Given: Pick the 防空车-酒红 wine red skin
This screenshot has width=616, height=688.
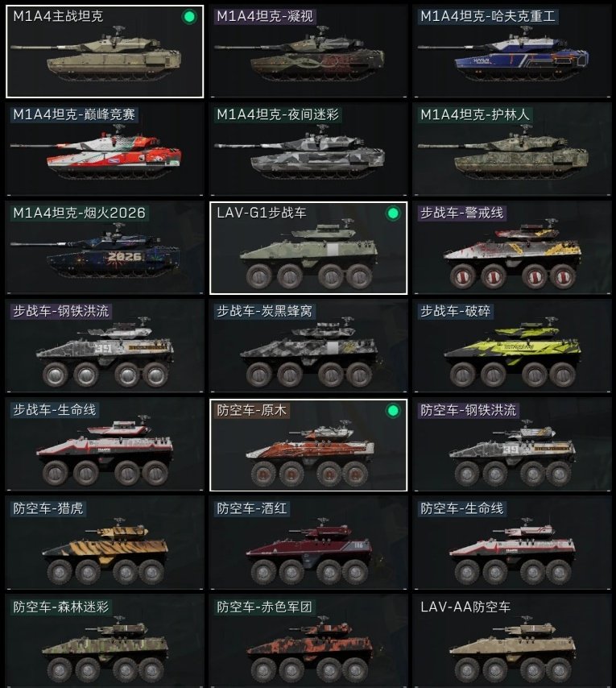Looking at the screenshot, I should (x=308, y=543).
